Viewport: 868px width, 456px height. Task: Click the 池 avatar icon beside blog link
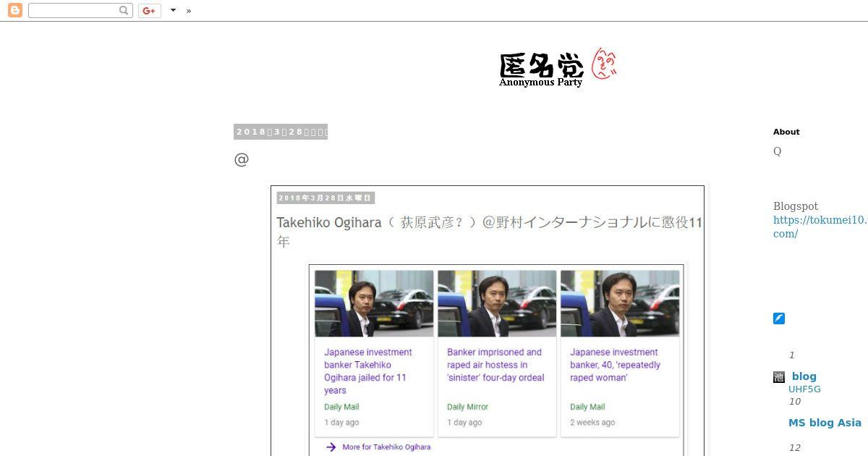click(x=779, y=377)
